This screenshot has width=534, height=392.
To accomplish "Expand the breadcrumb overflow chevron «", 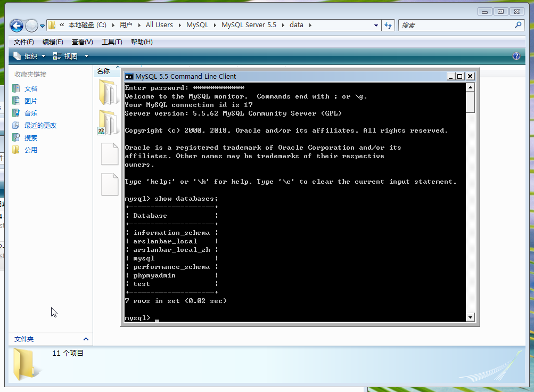I will click(62, 25).
